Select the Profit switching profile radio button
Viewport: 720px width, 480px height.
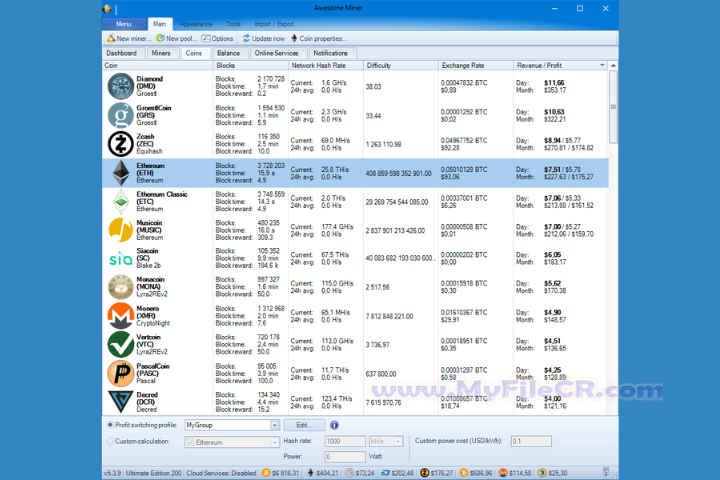110,425
